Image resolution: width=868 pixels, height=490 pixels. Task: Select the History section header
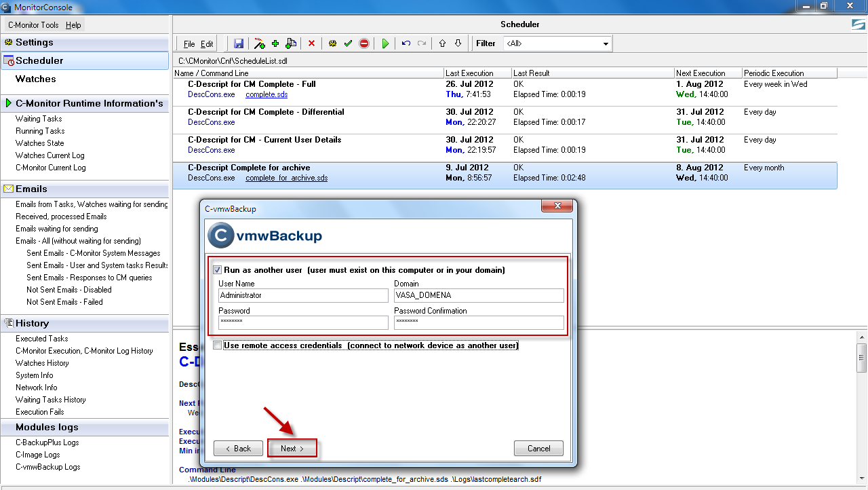pos(85,323)
